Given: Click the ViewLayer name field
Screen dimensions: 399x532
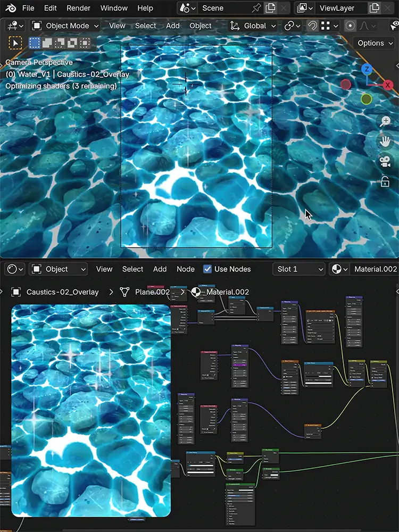Looking at the screenshot, I should coord(341,8).
